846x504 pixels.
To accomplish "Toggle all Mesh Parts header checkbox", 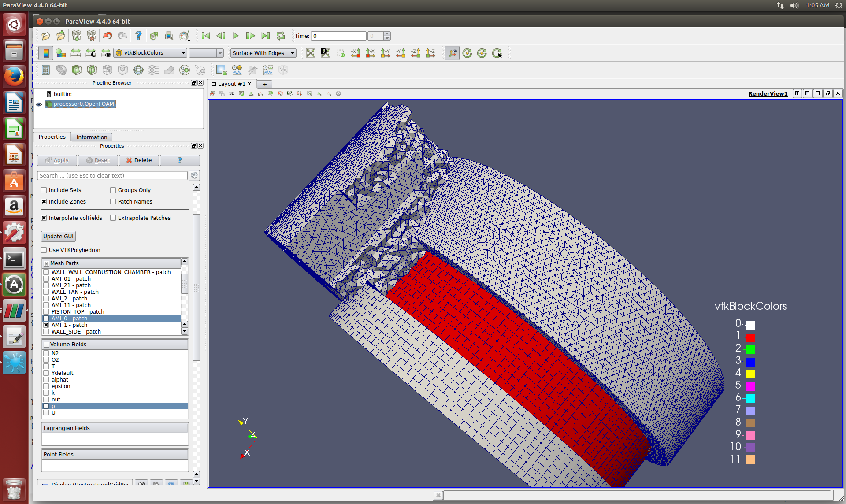I will [x=47, y=263].
